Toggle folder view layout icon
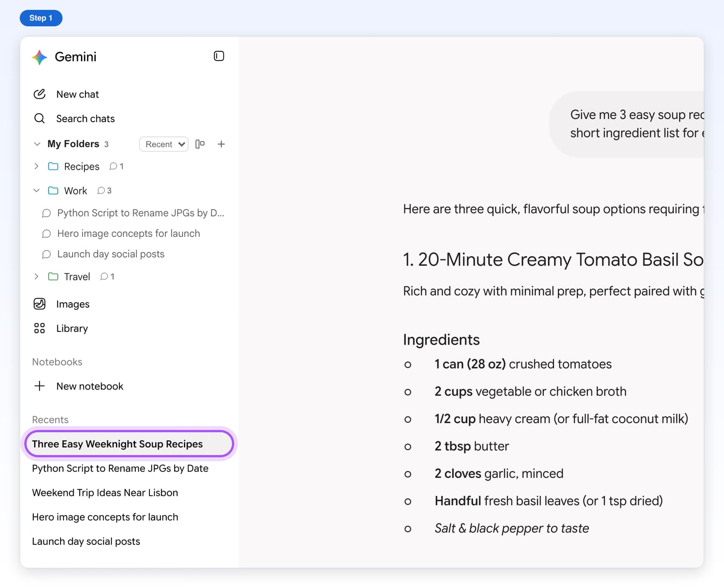The width and height of the screenshot is (724, 588). (200, 144)
